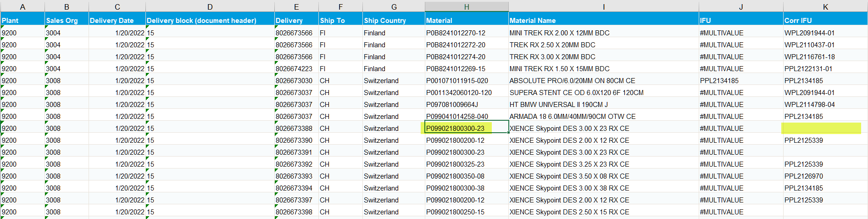Screen dimensions: 868x219
Task: Click column K header
Action: [825, 7]
